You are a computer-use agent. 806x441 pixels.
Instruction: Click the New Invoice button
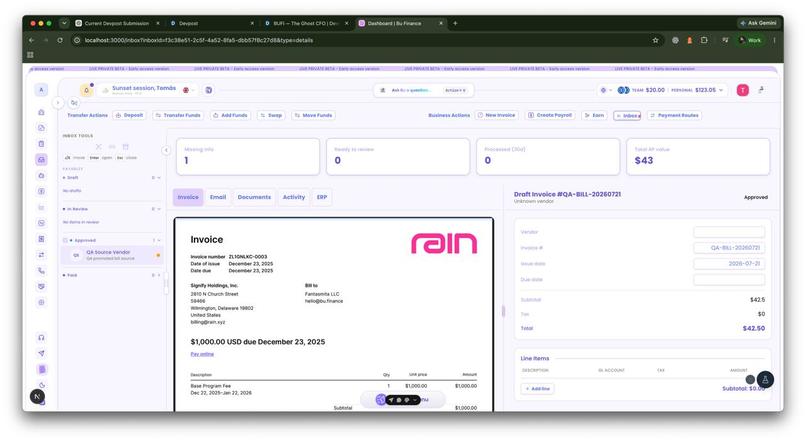pos(496,116)
